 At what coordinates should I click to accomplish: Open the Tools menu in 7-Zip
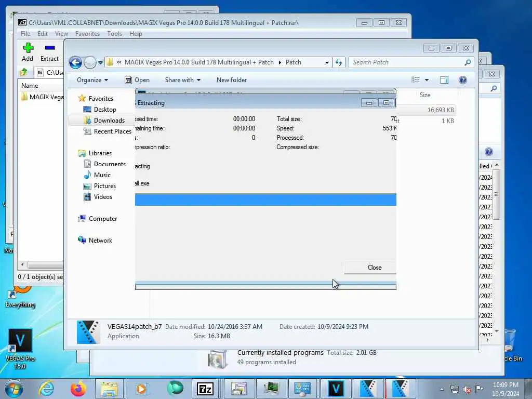point(115,34)
